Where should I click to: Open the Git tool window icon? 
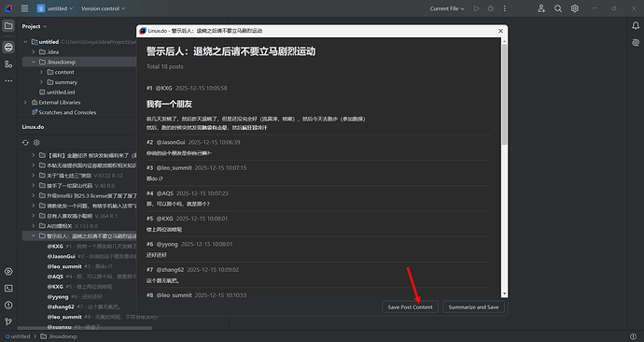(8, 321)
